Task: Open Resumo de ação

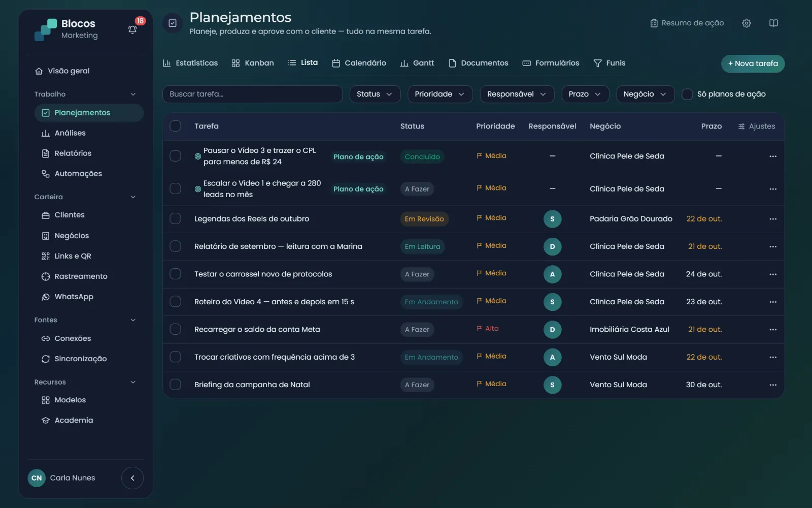Action: (687, 23)
